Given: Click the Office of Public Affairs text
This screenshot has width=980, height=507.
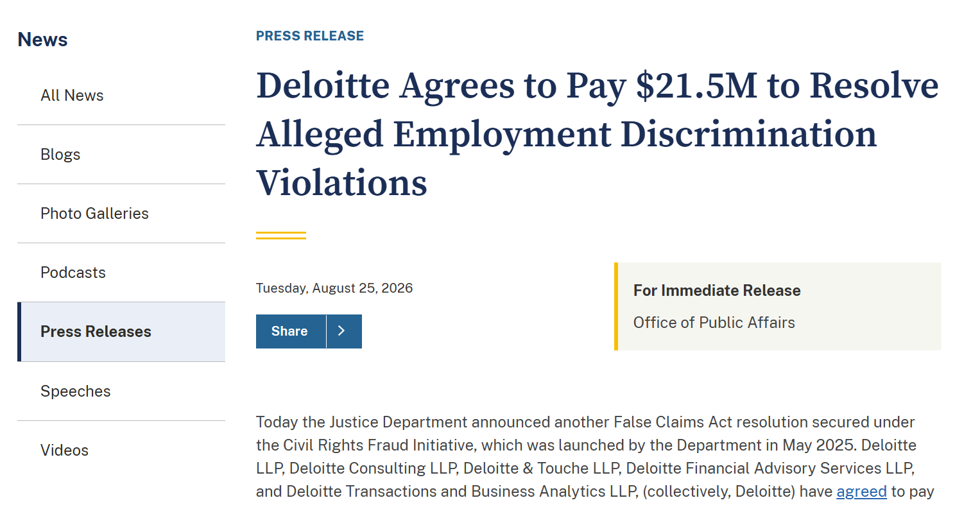Looking at the screenshot, I should click(714, 323).
